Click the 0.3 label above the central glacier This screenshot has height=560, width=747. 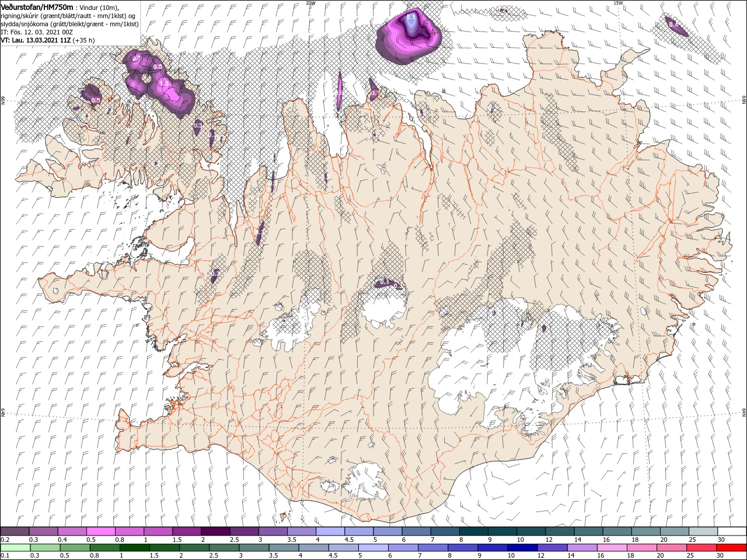coord(385,282)
